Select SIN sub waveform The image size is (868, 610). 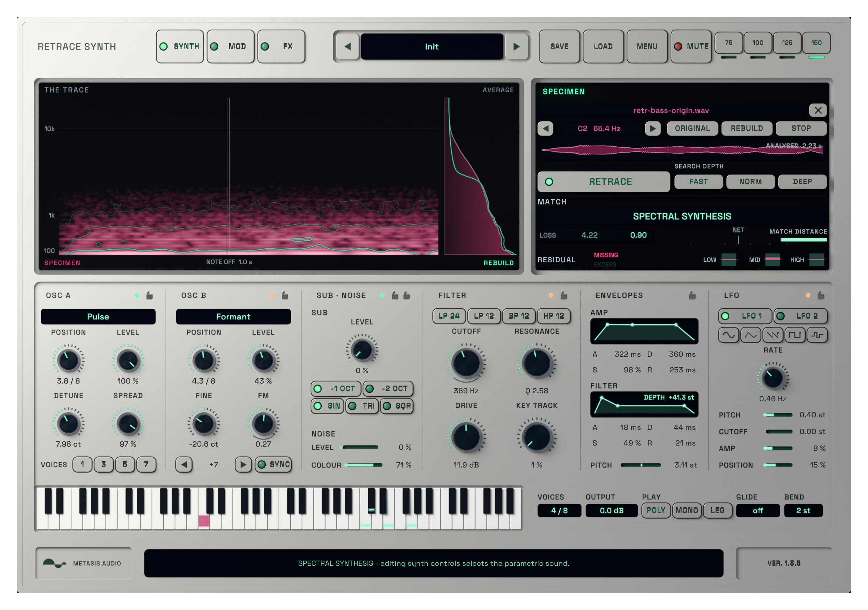tap(327, 406)
